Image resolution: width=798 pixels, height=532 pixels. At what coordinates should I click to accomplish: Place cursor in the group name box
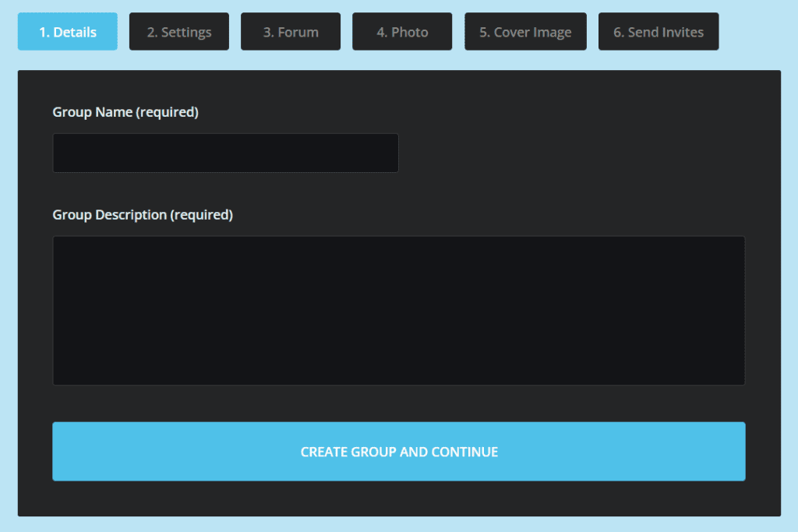pos(225,153)
